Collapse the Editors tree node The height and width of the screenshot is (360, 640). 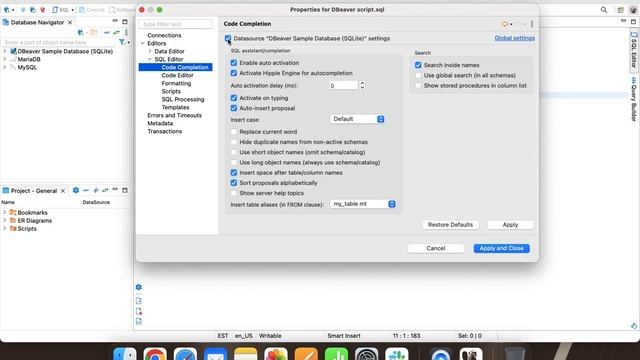coord(142,43)
